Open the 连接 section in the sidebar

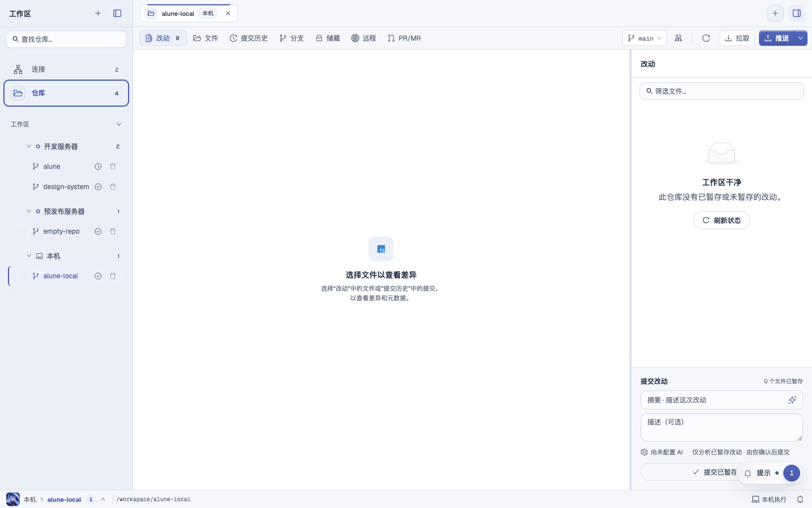[x=66, y=69]
